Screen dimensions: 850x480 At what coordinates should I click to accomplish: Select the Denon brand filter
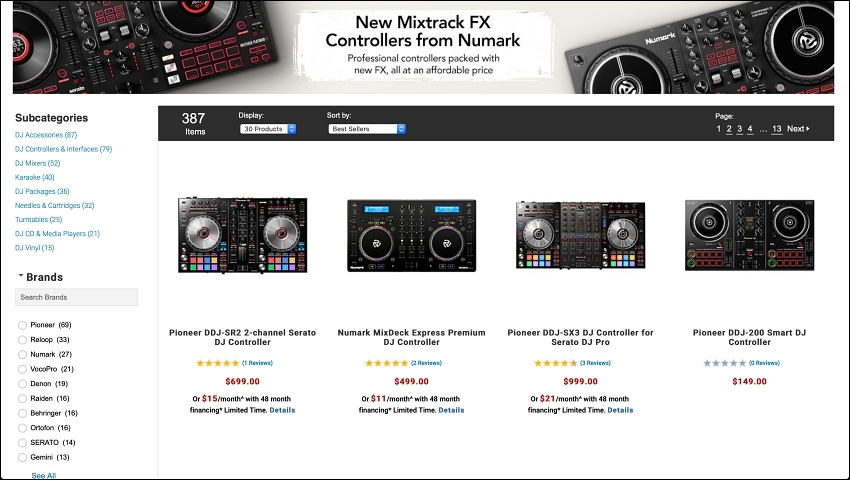(22, 383)
